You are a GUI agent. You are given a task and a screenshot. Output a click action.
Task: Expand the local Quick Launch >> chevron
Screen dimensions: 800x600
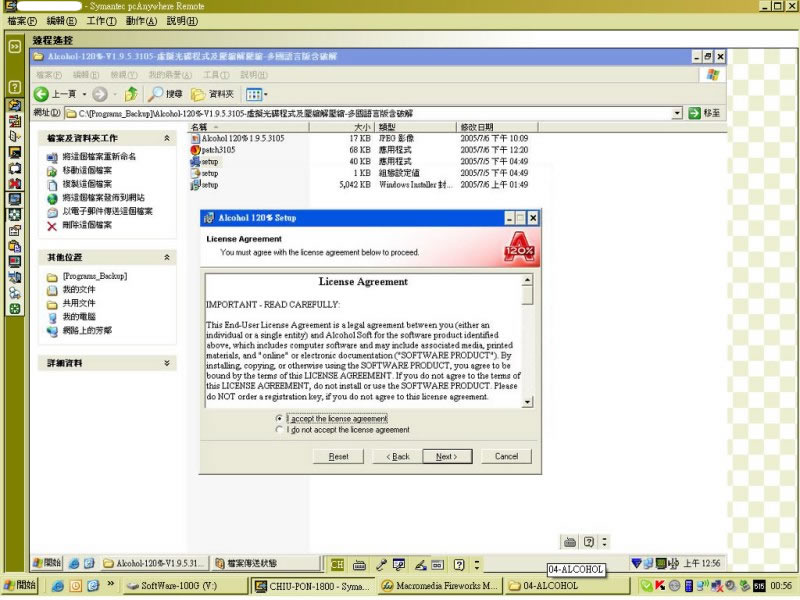tap(111, 585)
